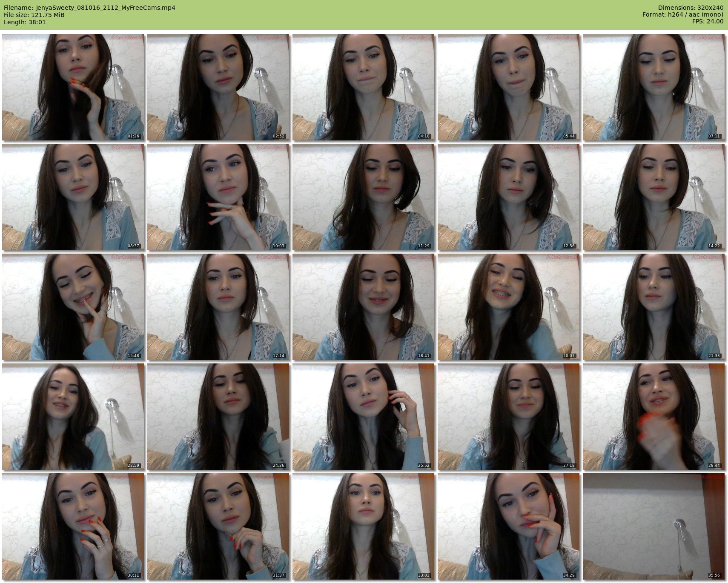
Task: Choose the thumbnail marked 27:18
Action: 509,417
